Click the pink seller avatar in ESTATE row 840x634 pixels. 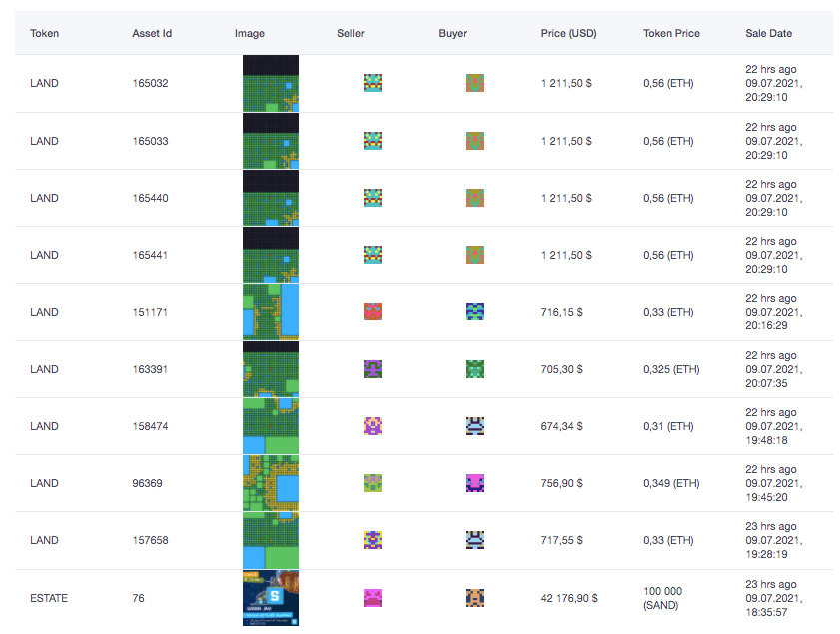373,598
